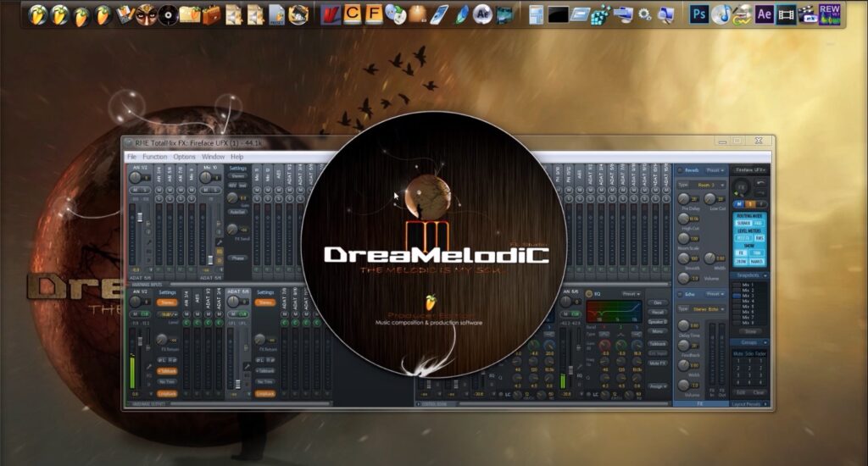This screenshot has height=466, width=868.
Task: Expand the Snapshots panel arrow
Action: 765,275
